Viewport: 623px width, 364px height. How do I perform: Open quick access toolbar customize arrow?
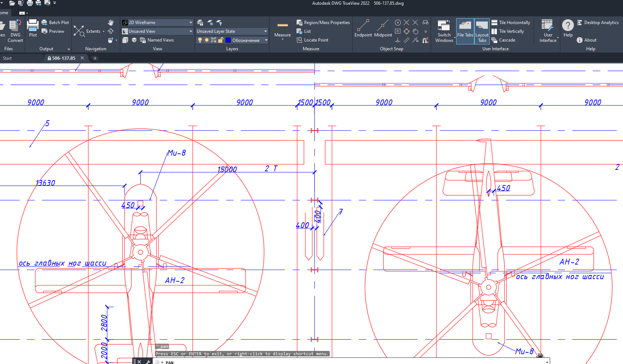point(55,3)
